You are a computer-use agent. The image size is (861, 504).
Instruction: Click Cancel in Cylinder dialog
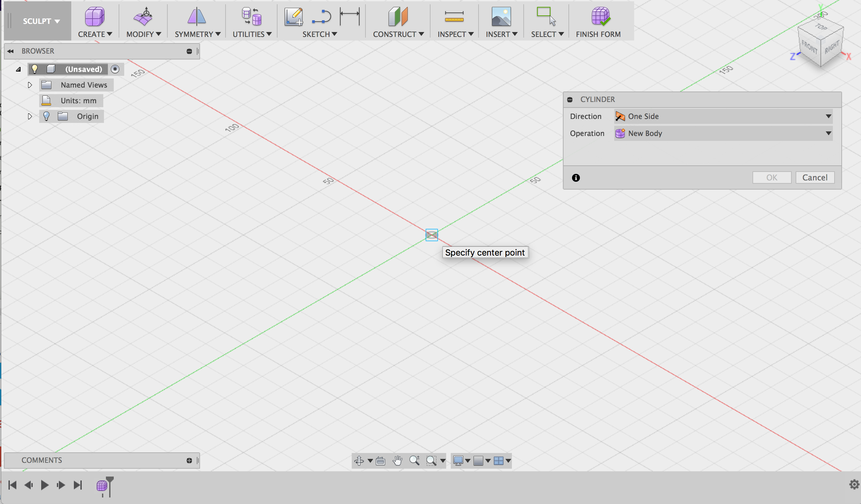click(815, 177)
